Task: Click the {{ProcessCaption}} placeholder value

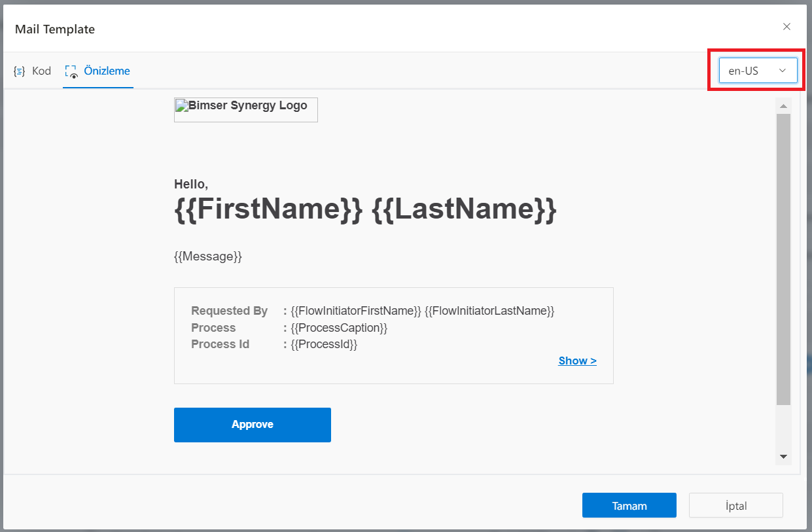Action: coord(339,328)
